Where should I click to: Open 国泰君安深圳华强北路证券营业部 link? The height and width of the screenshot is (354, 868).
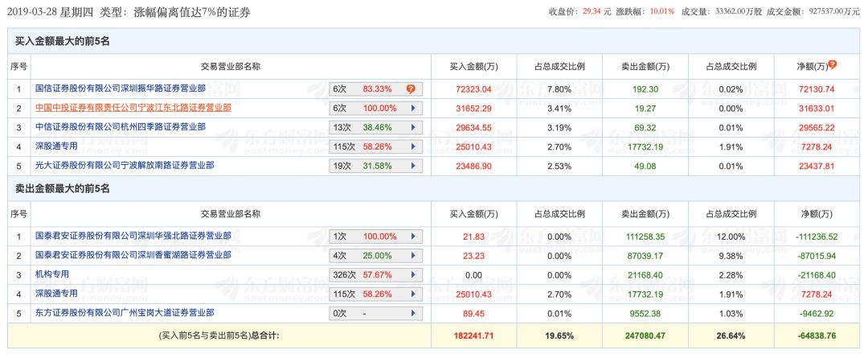click(133, 236)
